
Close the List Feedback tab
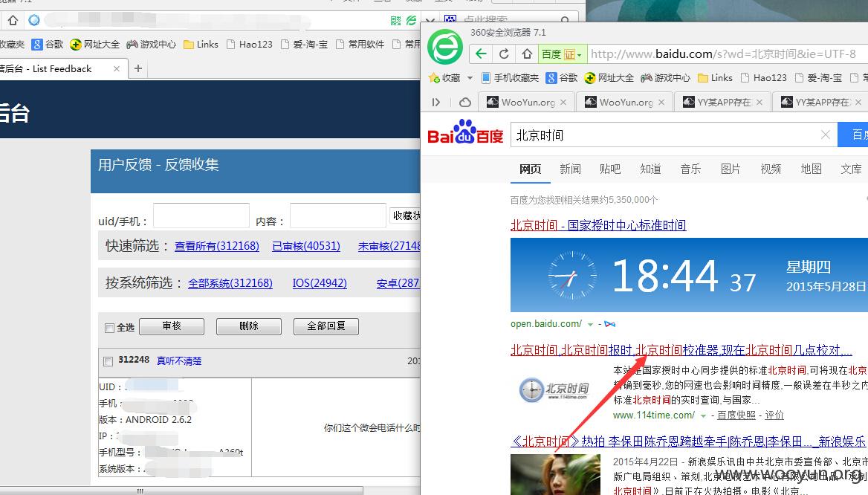coord(116,68)
